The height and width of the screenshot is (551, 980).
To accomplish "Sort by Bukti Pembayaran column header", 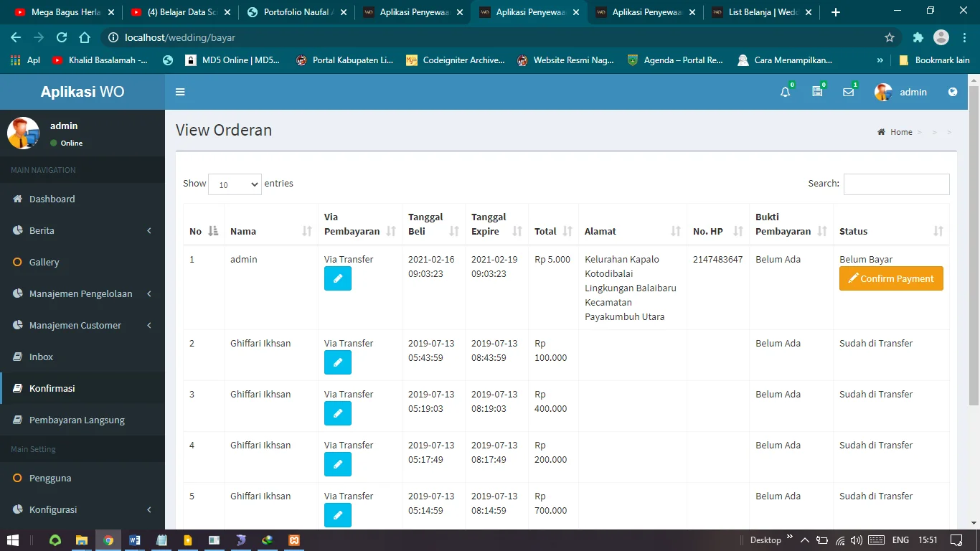I will click(x=791, y=224).
